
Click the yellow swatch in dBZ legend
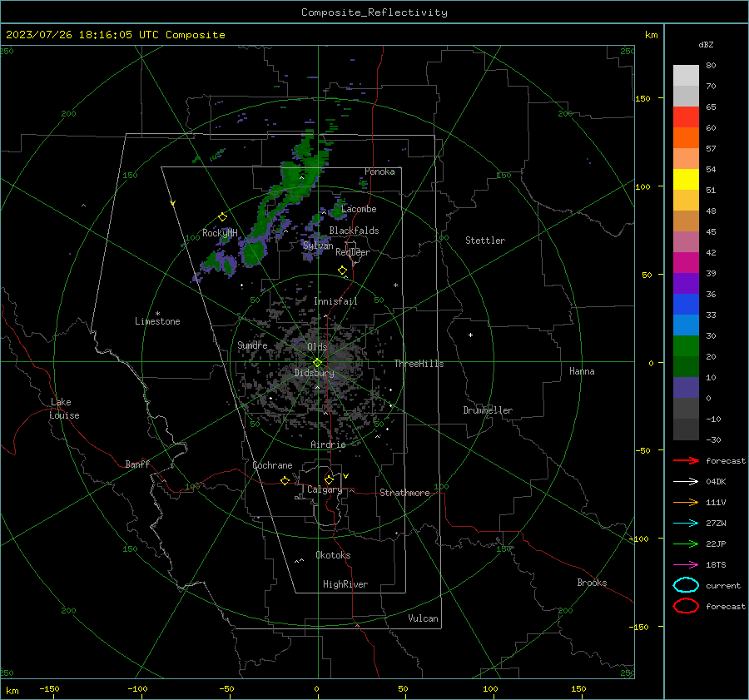(686, 179)
